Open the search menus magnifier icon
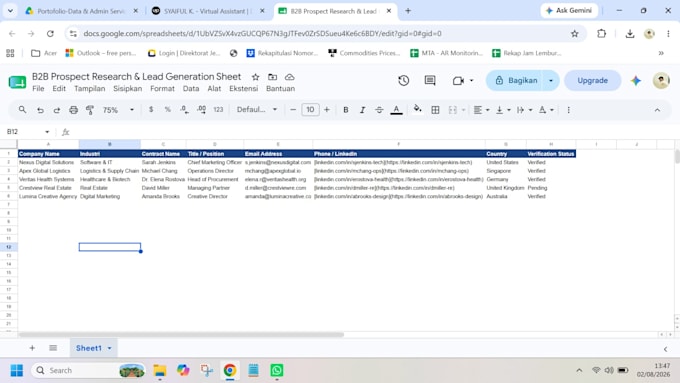The width and height of the screenshot is (680, 383). 22,110
